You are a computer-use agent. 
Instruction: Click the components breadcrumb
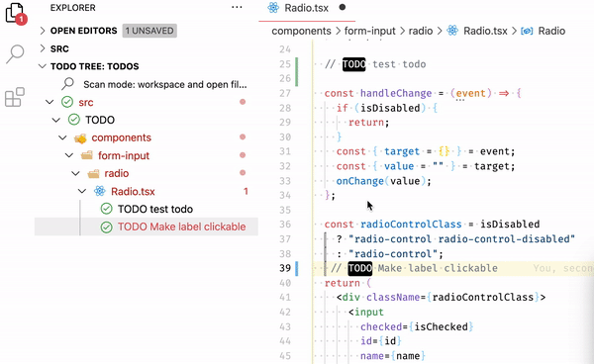(301, 31)
